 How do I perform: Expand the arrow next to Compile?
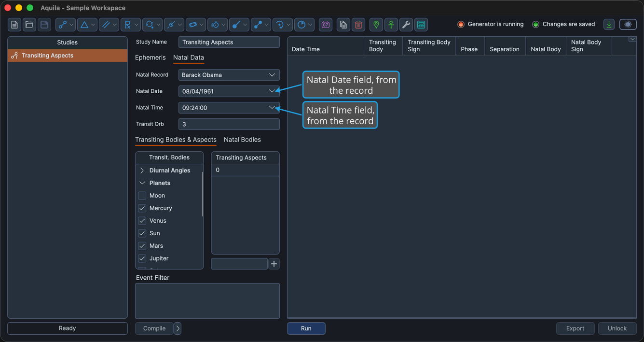(x=178, y=328)
